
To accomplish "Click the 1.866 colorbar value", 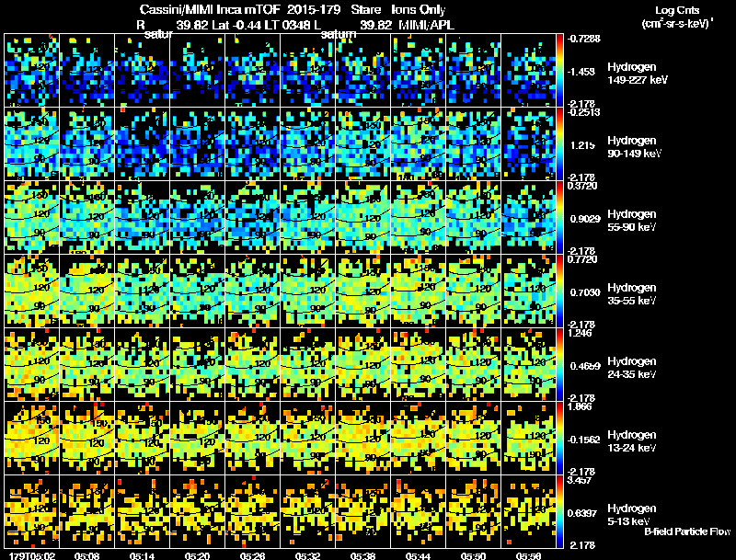I will point(581,406).
